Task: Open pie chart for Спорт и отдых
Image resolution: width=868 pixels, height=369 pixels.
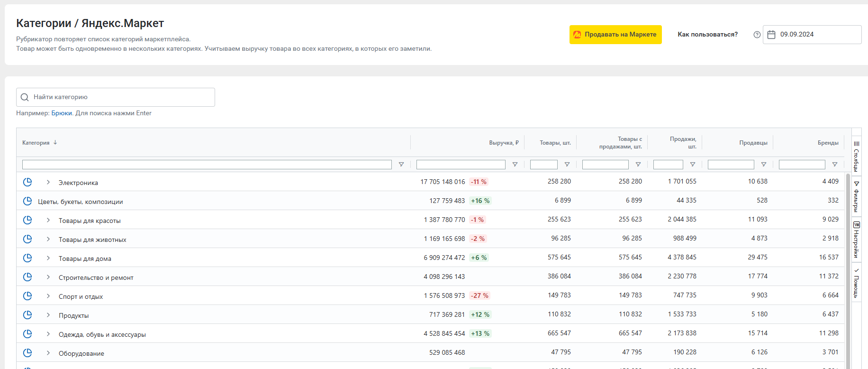Action: pyautogui.click(x=27, y=296)
